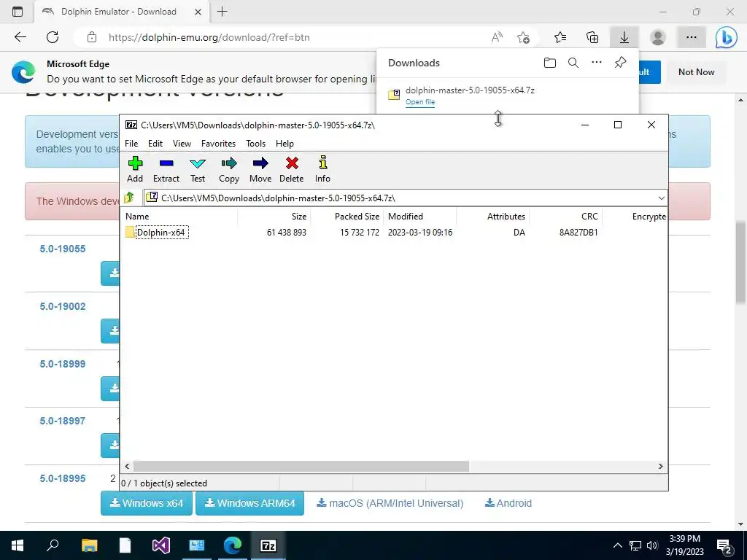Open Downloads folder icon in Downloads panel

[x=550, y=63]
